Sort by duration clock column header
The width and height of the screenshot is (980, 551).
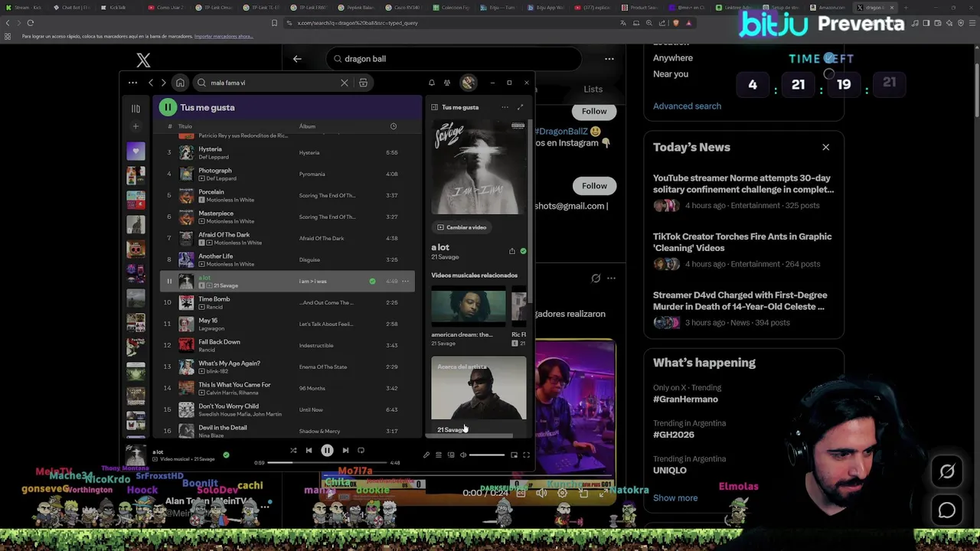pos(393,126)
